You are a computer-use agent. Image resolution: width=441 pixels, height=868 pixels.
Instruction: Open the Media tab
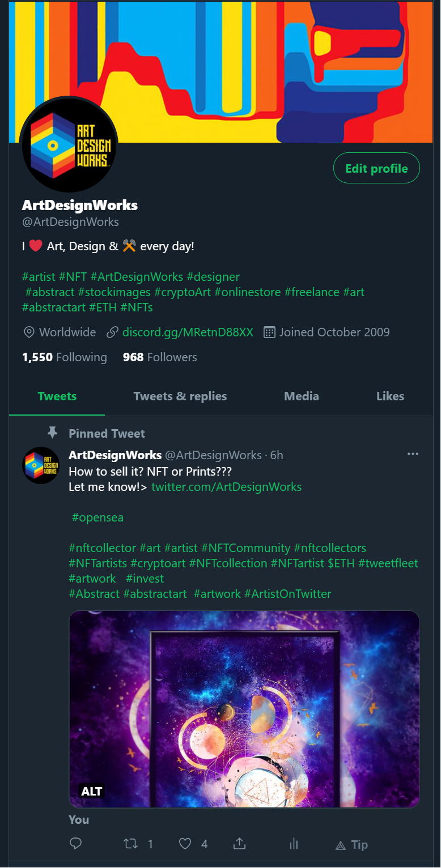click(301, 396)
